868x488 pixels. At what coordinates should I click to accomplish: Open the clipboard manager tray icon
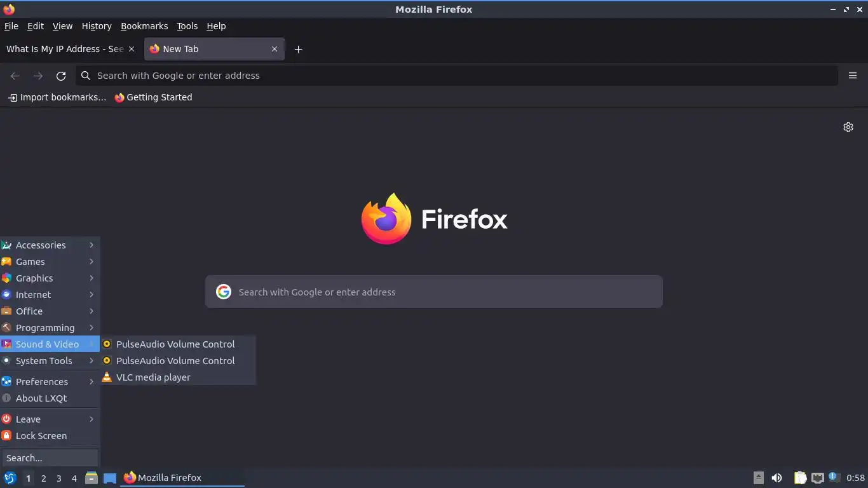pyautogui.click(x=800, y=478)
